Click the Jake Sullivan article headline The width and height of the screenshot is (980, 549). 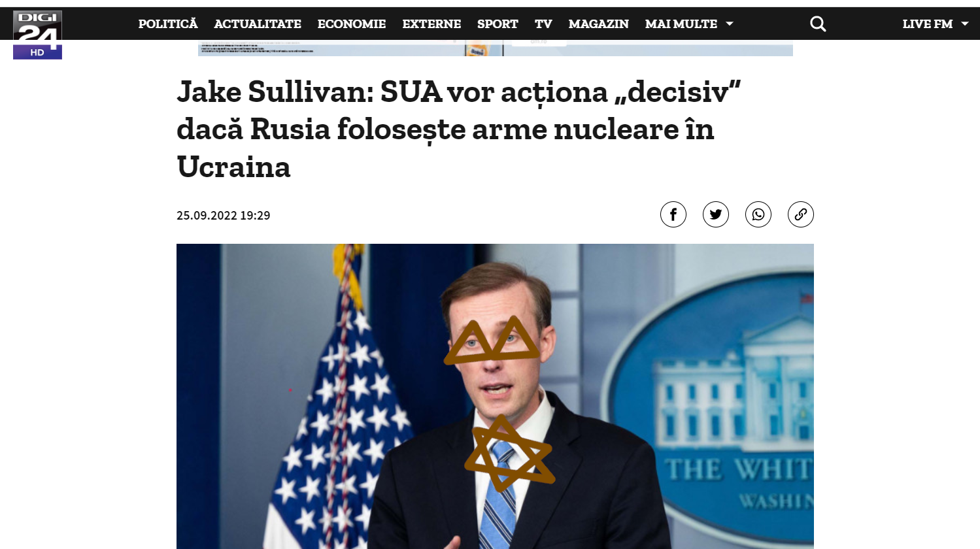tap(458, 129)
